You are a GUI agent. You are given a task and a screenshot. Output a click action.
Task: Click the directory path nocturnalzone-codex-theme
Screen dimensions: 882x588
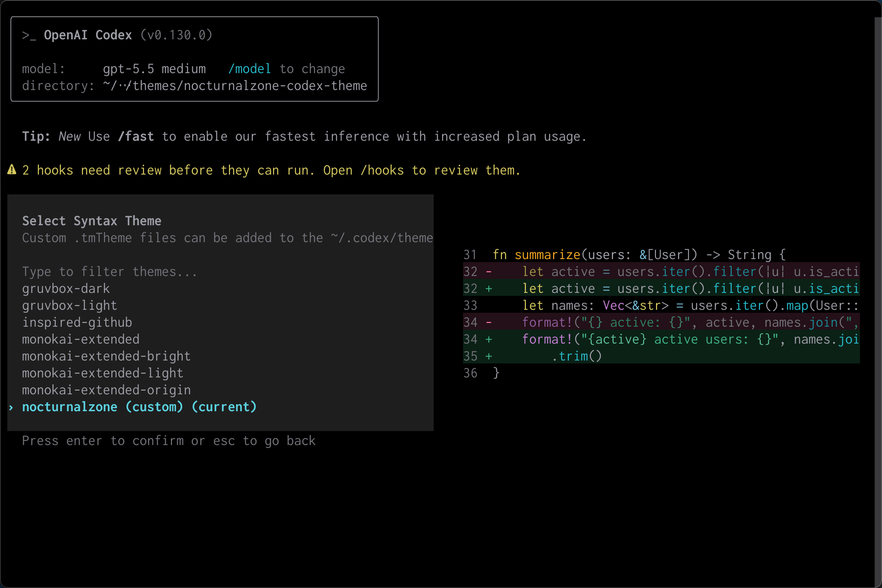click(x=235, y=86)
